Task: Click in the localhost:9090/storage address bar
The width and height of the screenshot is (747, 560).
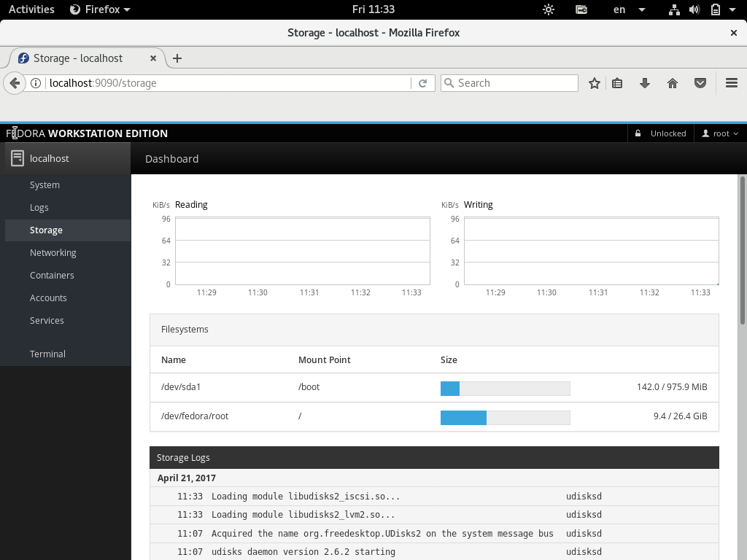Action: coord(228,83)
